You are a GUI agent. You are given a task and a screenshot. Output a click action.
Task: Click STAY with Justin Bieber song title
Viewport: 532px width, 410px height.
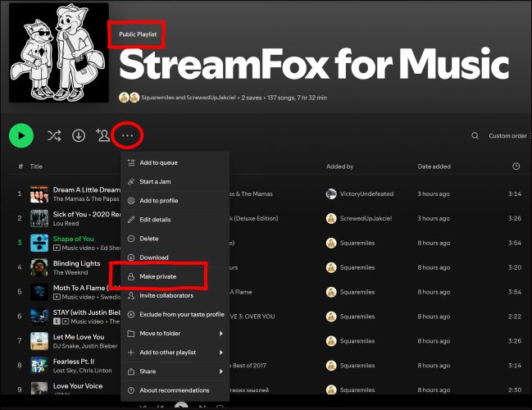tap(87, 312)
